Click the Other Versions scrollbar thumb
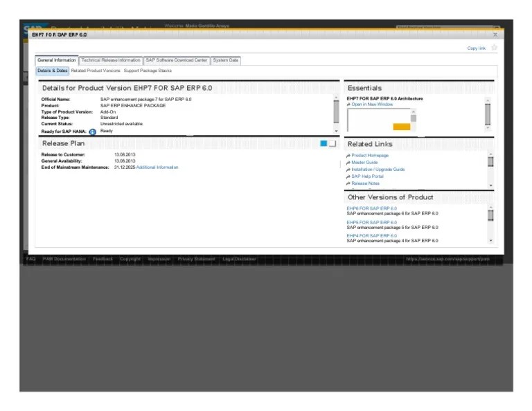The image size is (532, 411). point(490,215)
